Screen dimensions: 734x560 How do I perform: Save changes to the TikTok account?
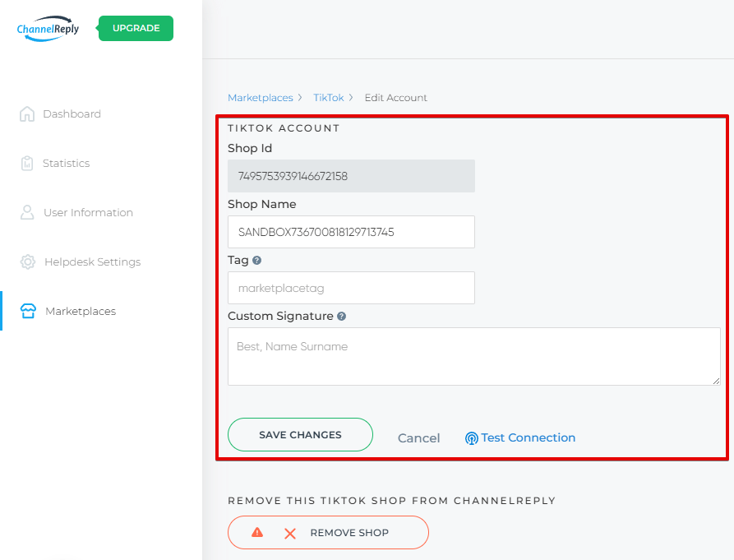pyautogui.click(x=300, y=434)
